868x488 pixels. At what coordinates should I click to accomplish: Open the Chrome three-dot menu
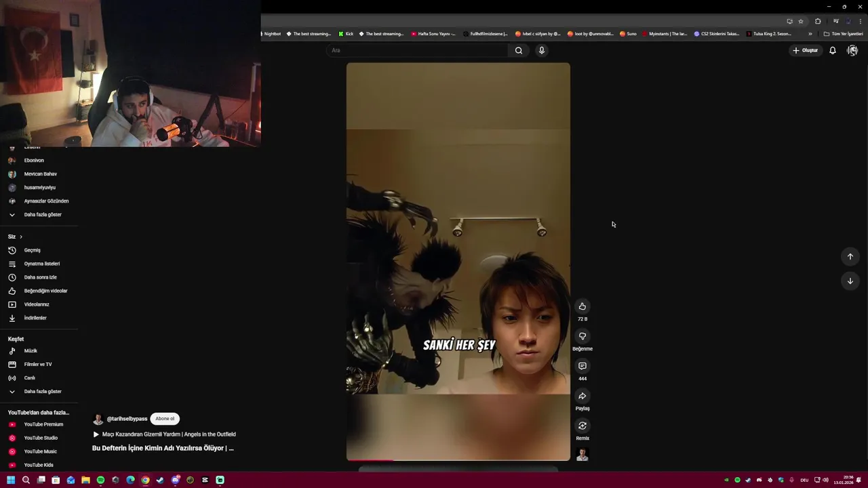pos(861,21)
